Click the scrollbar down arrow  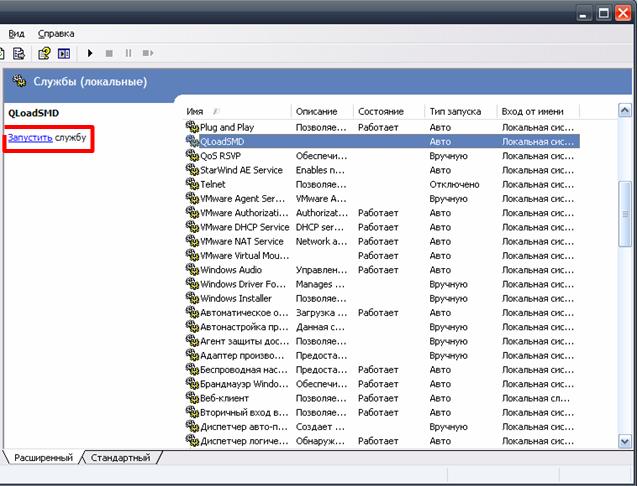coord(625,441)
